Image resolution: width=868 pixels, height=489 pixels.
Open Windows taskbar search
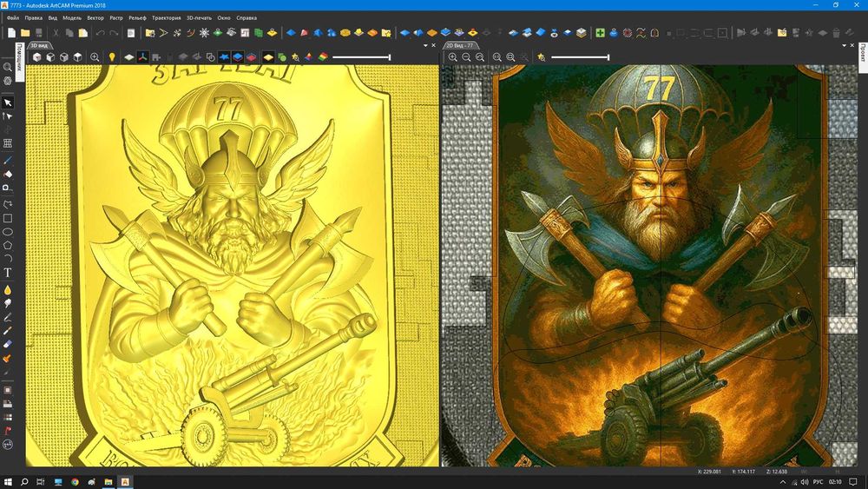tap(24, 482)
